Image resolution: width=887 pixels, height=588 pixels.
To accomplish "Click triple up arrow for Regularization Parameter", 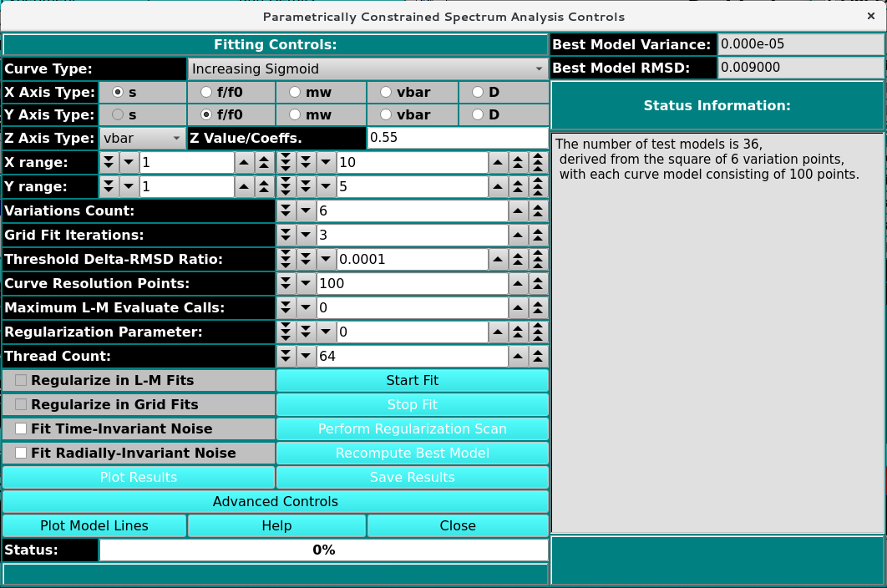I will tap(539, 332).
